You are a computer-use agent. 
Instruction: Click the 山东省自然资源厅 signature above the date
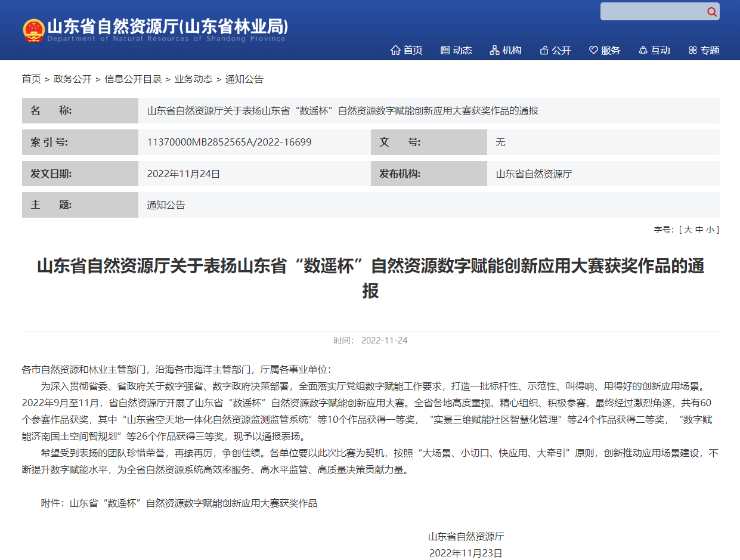[x=466, y=536]
